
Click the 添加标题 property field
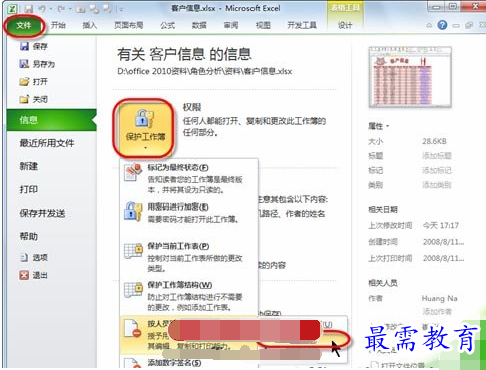(x=437, y=156)
